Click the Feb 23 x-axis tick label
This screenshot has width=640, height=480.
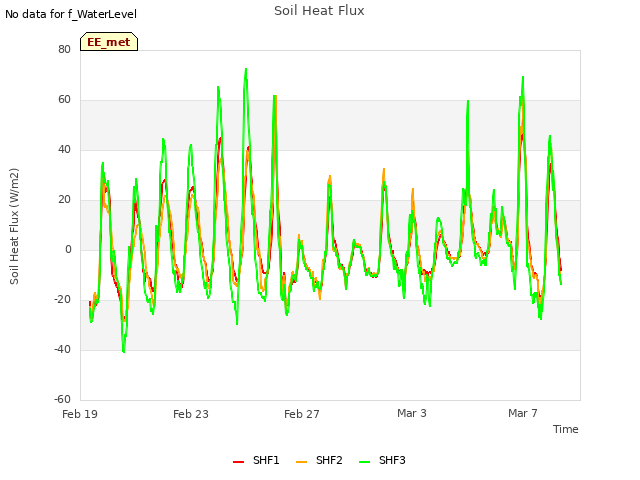(191, 414)
